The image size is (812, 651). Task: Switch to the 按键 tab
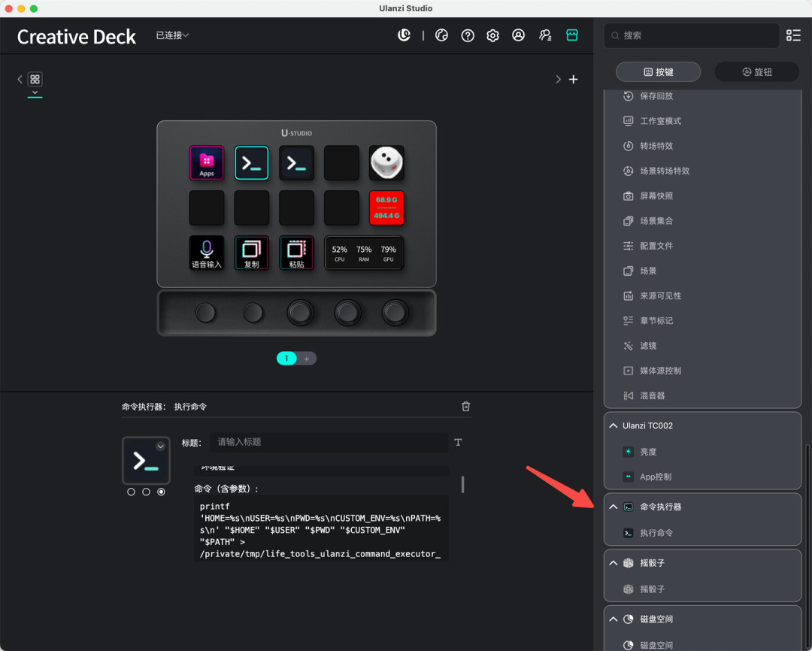658,72
